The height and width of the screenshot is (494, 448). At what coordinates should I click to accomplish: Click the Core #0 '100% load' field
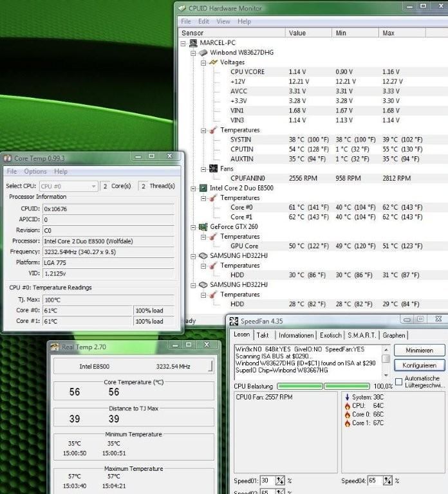point(154,311)
